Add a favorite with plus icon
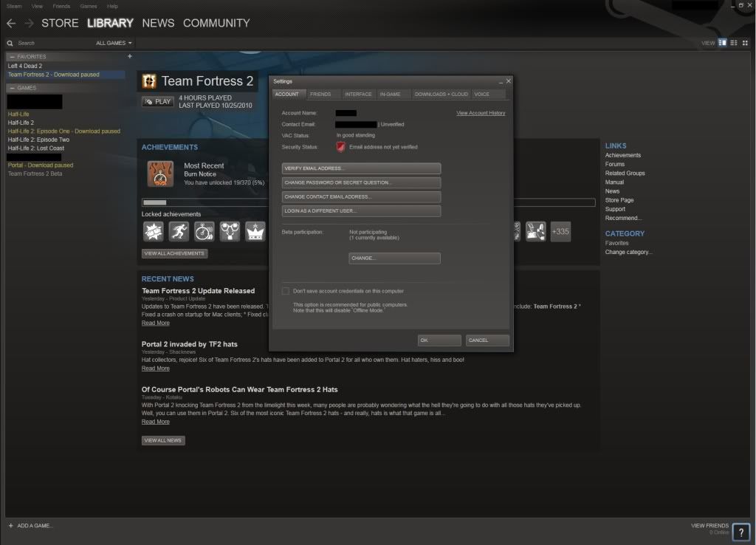The image size is (756, 545). [x=130, y=56]
